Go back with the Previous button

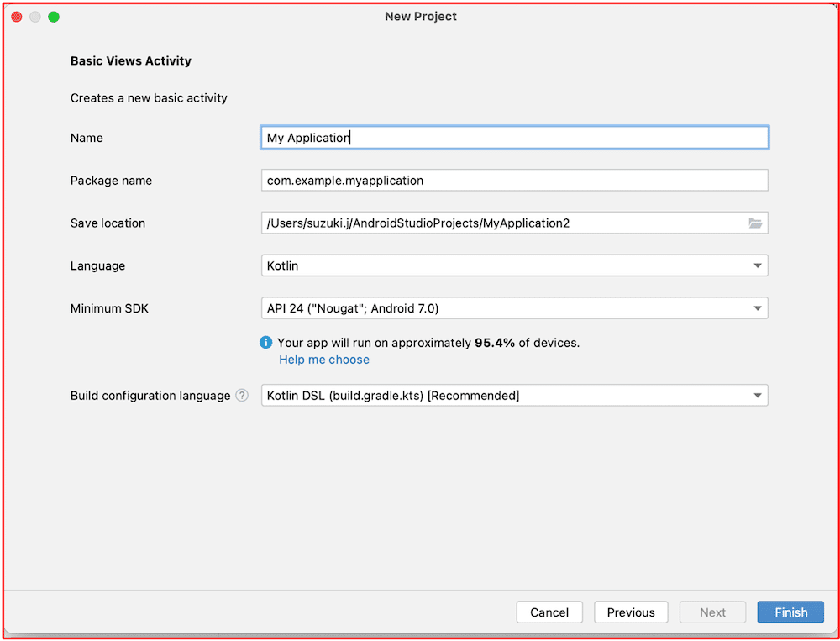tap(630, 612)
